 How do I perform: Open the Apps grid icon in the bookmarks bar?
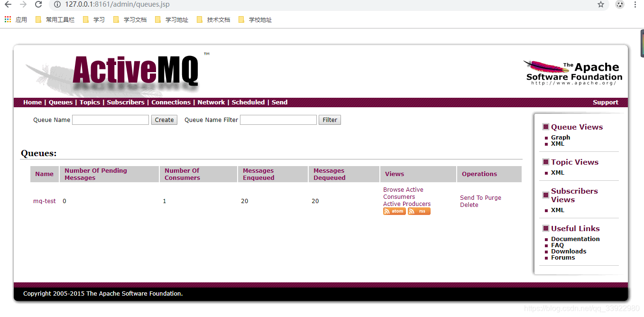pos(8,19)
